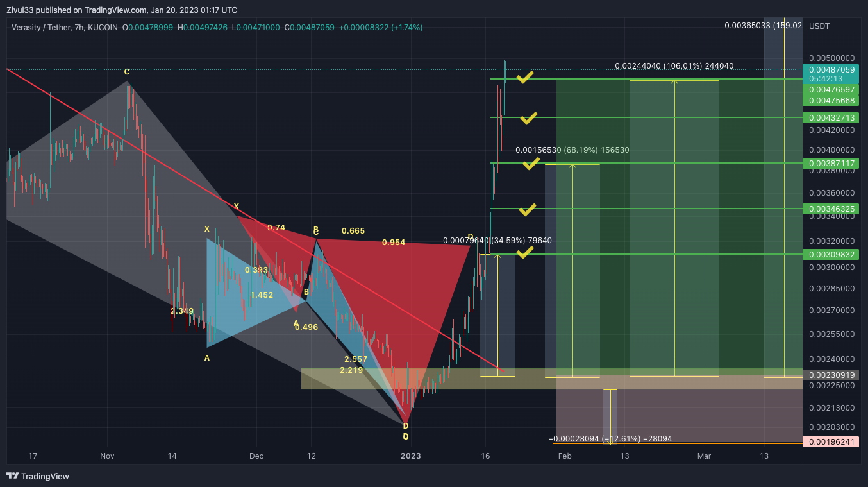The image size is (868, 487).
Task: Click the Dec label on the time axis
Action: click(256, 456)
